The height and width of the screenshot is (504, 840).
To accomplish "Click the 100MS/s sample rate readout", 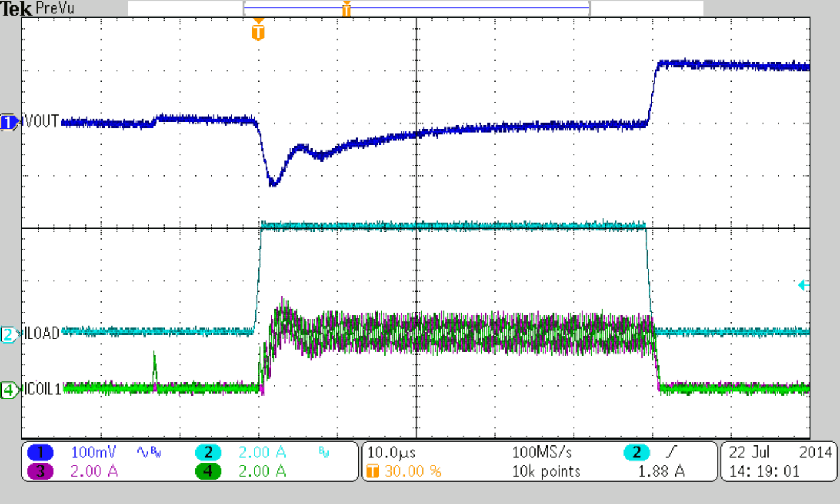I will pos(541,452).
